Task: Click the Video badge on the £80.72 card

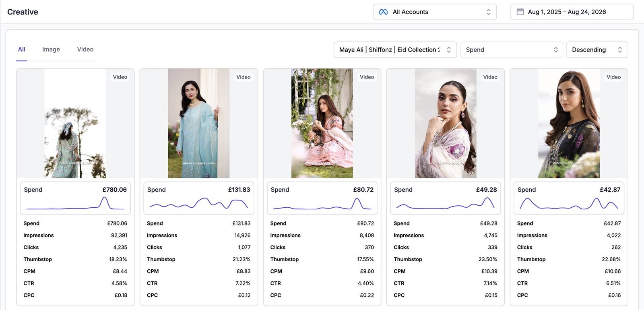Action: (x=367, y=77)
